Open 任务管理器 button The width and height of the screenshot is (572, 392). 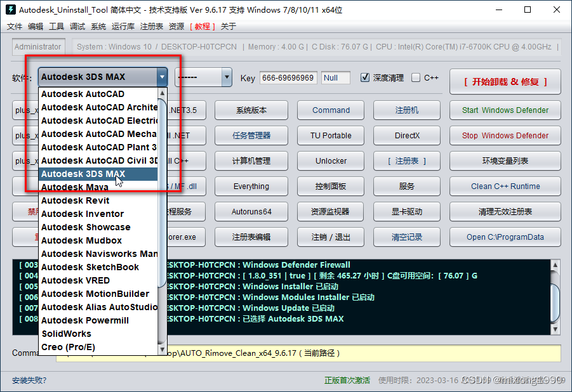coord(251,135)
